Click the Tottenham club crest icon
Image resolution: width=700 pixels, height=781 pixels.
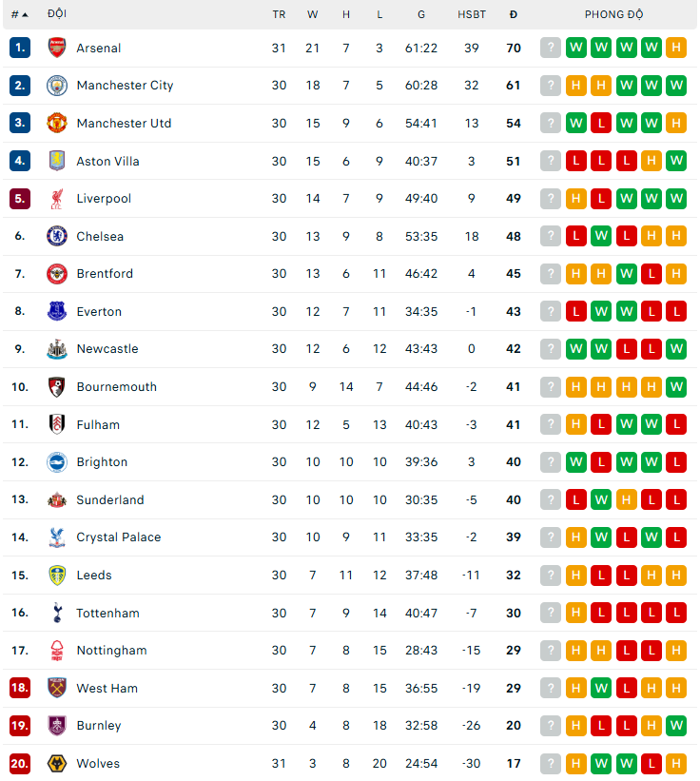click(57, 614)
